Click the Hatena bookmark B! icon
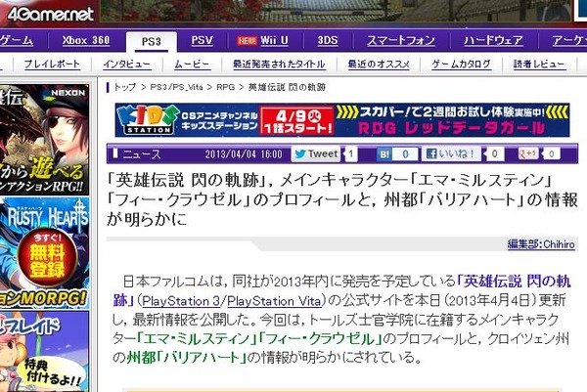Screen dimensions: 587x392 point(384,154)
